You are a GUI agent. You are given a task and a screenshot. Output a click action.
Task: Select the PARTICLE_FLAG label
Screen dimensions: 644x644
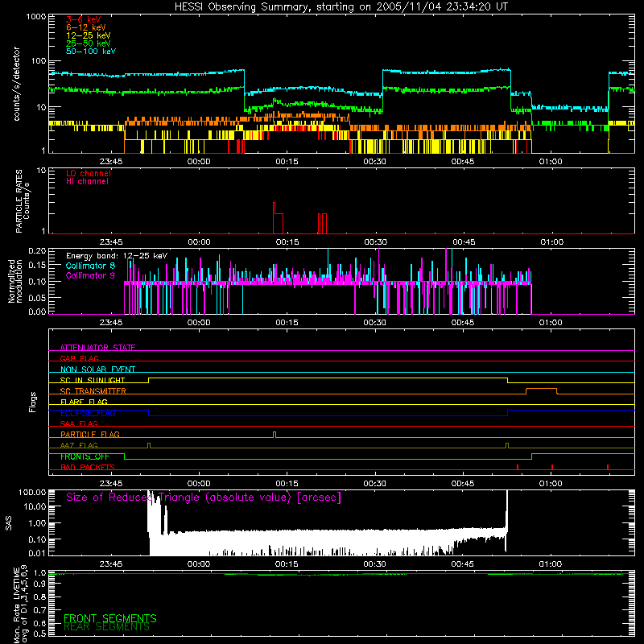[90, 434]
